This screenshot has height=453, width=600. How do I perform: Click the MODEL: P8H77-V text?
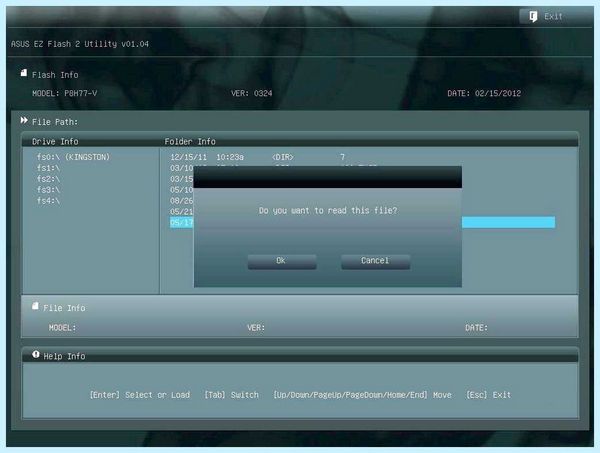pyautogui.click(x=65, y=93)
